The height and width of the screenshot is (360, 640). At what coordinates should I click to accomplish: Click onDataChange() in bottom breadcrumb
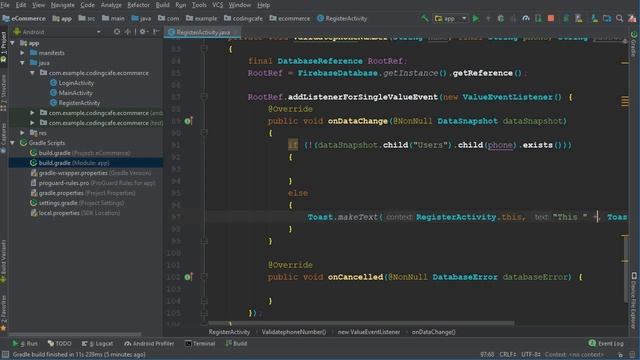coord(433,332)
